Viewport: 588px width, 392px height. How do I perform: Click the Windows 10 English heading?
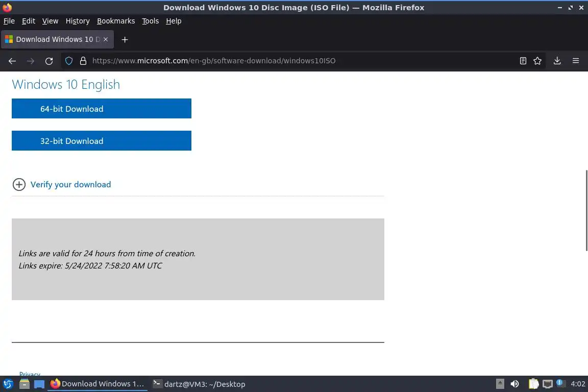66,84
